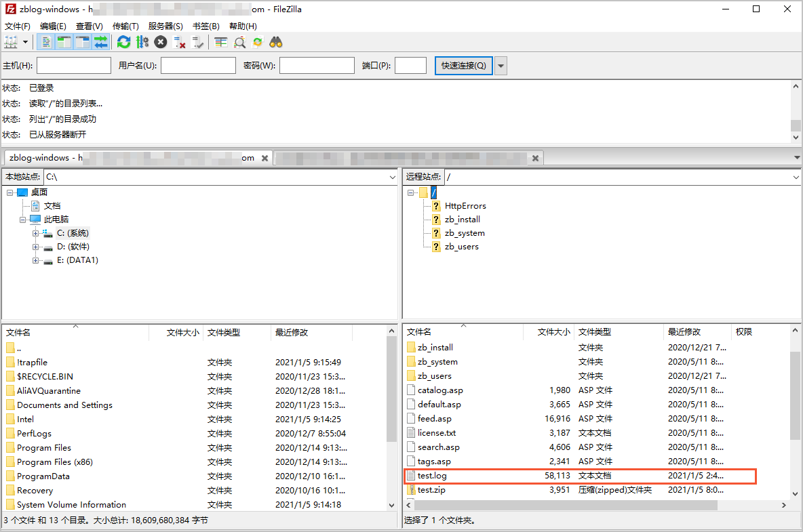Screen dimensions: 803x532
Task: Toggle remote directory tree display
Action: pos(83,42)
